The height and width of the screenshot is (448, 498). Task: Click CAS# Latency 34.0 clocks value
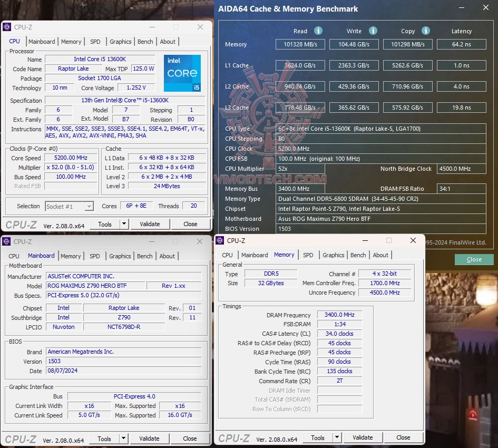(339, 334)
